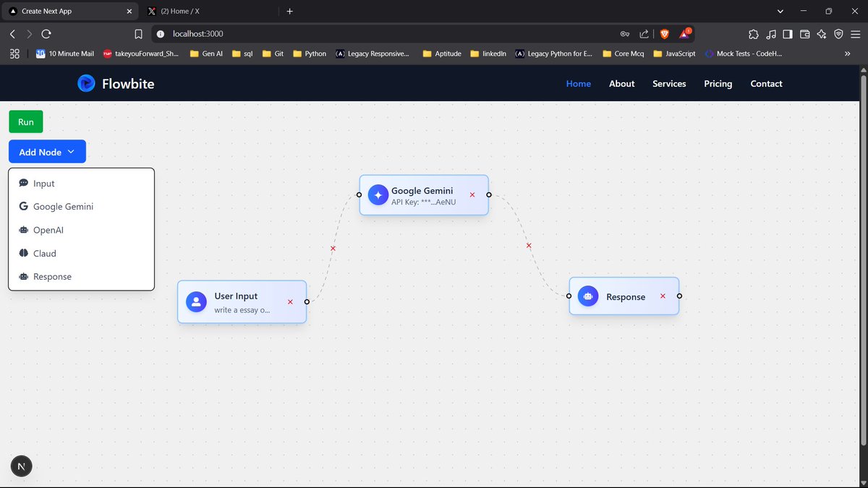
Task: Click the media control music note icon
Action: 771,34
